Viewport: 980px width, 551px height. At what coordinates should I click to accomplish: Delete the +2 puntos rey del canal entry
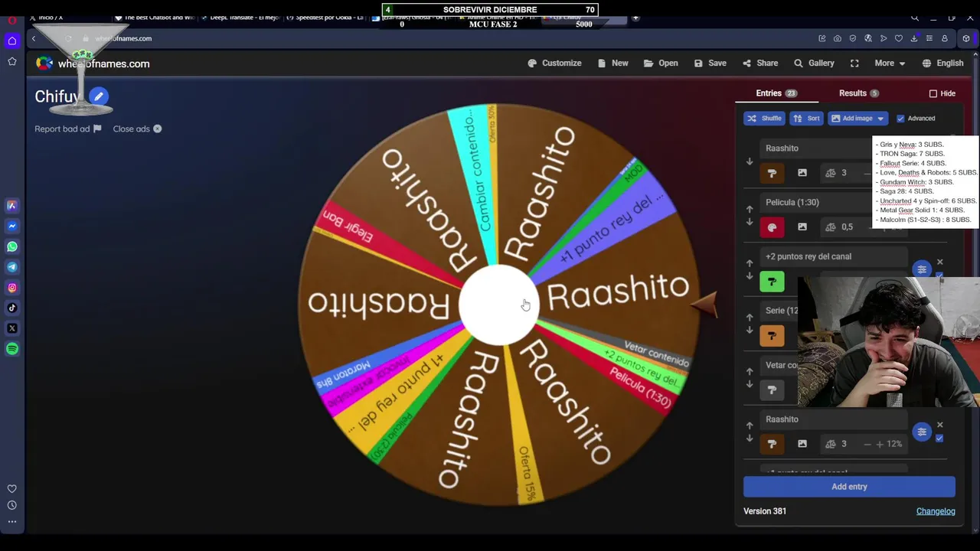click(940, 262)
